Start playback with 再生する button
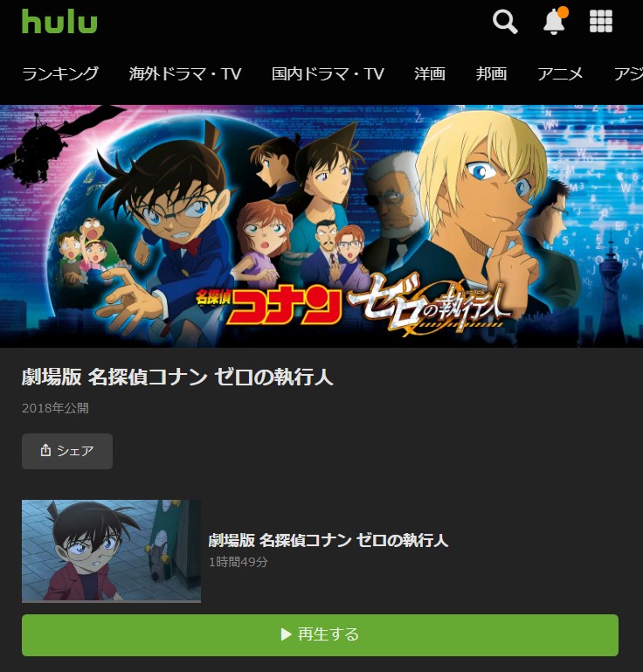Viewport: 643px width, 672px height. click(x=320, y=634)
